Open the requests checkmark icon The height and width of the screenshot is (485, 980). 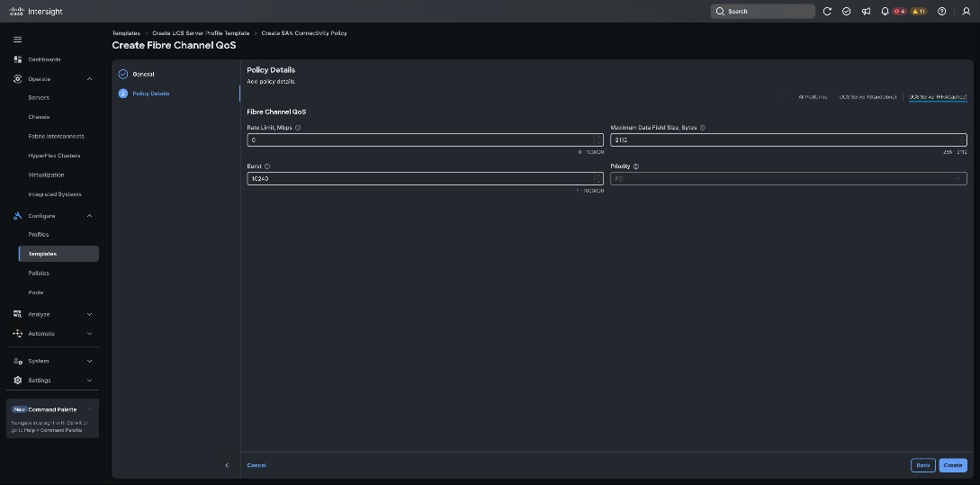846,12
